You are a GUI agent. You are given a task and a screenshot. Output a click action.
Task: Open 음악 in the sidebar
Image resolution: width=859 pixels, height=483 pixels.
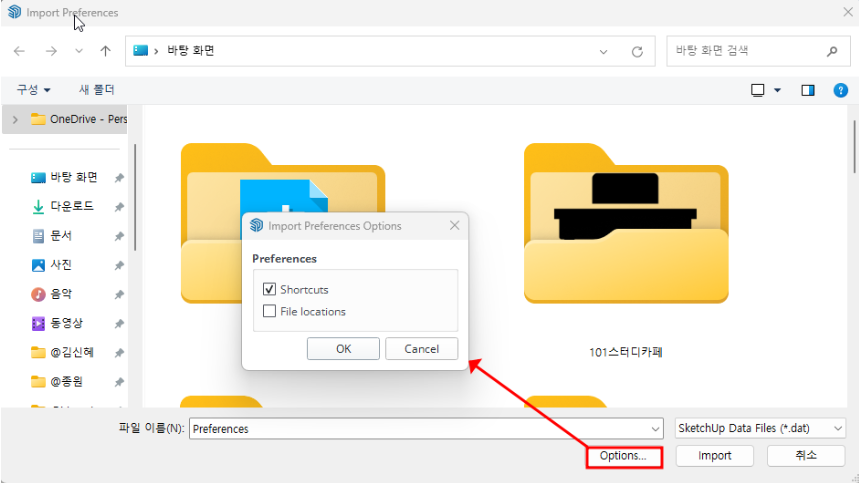pyautogui.click(x=52, y=294)
